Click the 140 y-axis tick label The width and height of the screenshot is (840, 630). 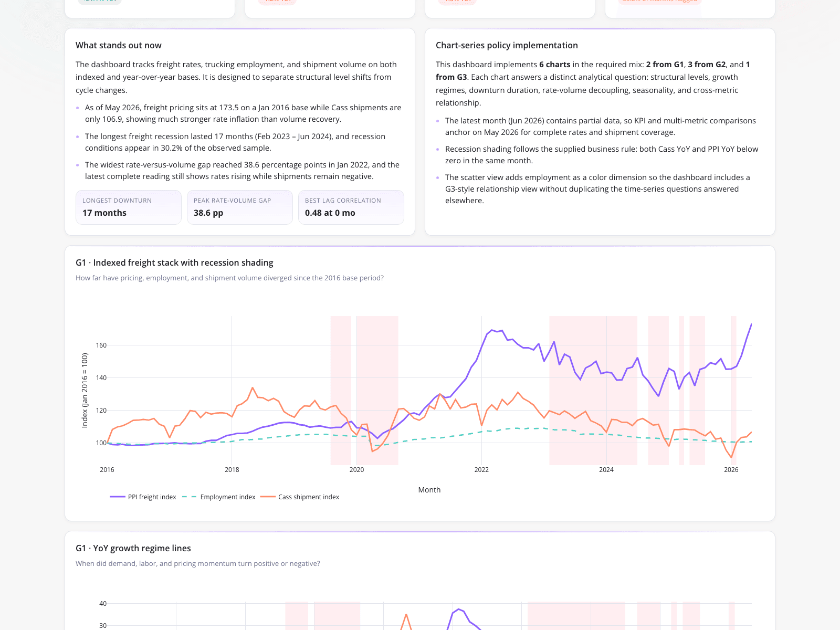point(101,378)
